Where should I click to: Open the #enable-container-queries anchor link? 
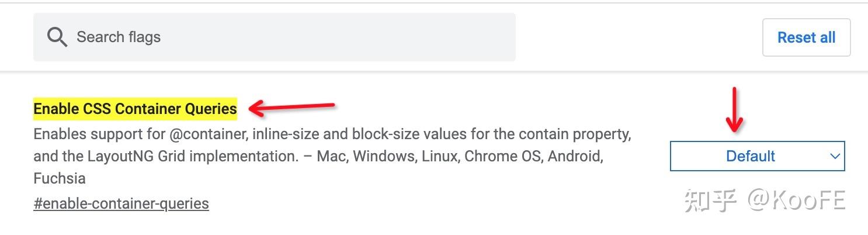(121, 203)
